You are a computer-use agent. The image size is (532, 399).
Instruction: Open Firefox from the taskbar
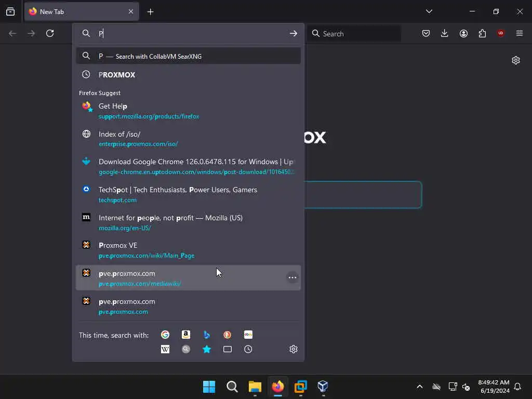[278, 387]
